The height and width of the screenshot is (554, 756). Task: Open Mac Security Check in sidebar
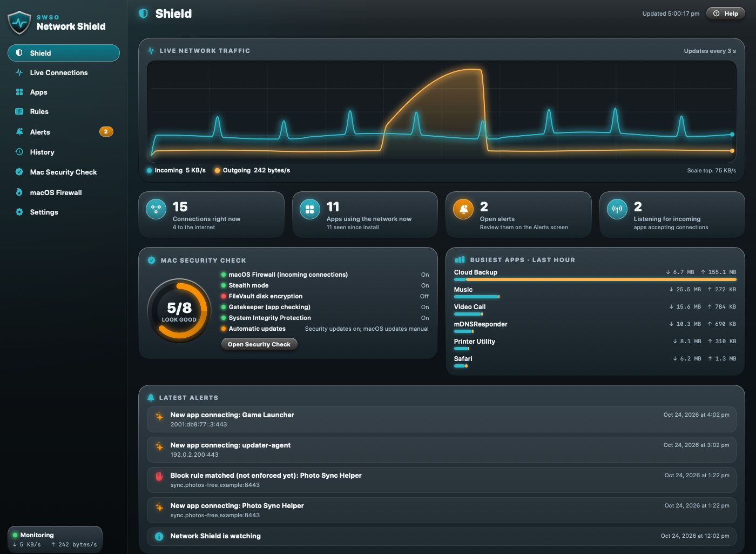tap(64, 172)
